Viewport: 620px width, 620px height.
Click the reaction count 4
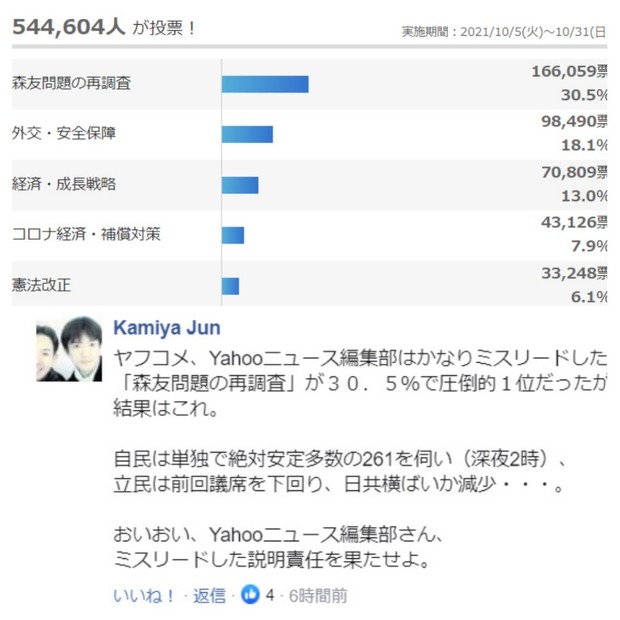270,595
